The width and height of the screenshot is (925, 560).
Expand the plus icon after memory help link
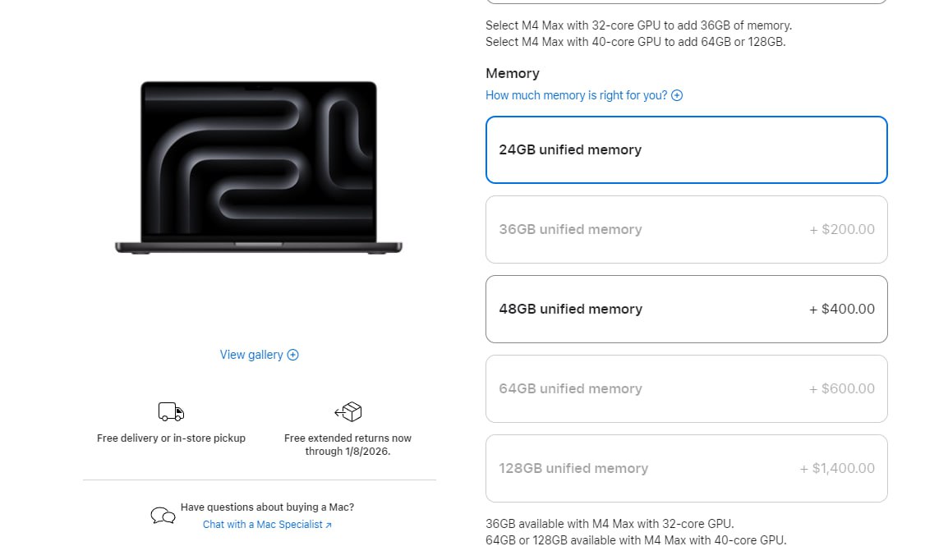[x=677, y=95]
